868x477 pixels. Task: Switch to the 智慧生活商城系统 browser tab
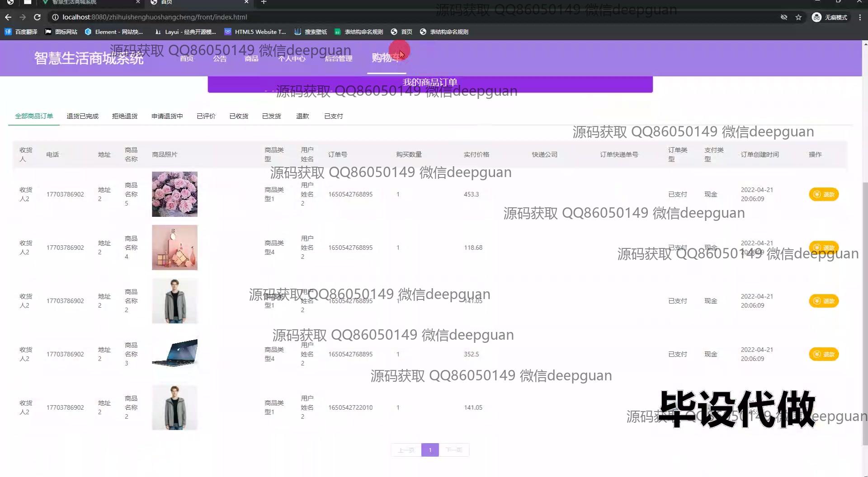pyautogui.click(x=90, y=2)
